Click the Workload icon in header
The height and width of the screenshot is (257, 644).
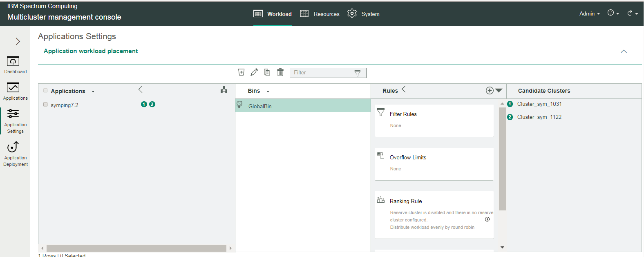pos(258,14)
